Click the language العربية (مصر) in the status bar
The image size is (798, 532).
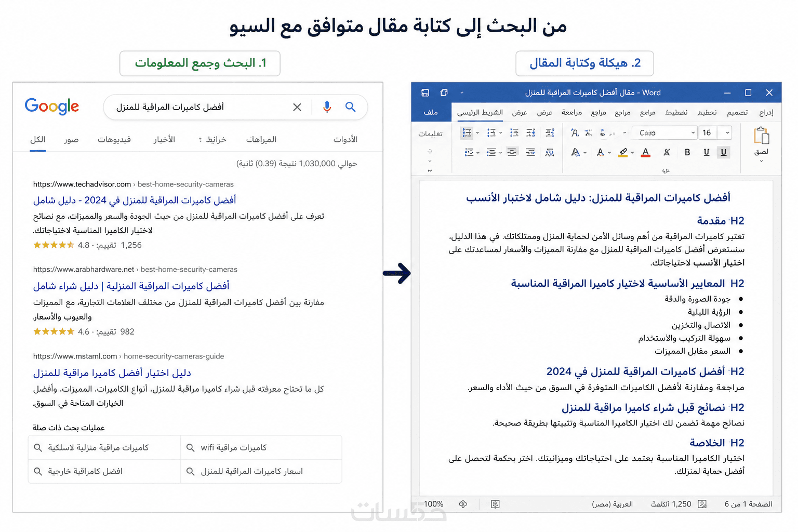[613, 504]
